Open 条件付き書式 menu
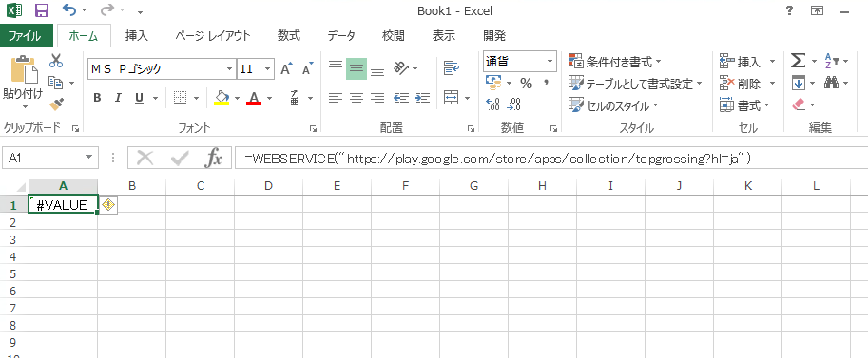Viewport: 868px width, 358px height. point(615,62)
